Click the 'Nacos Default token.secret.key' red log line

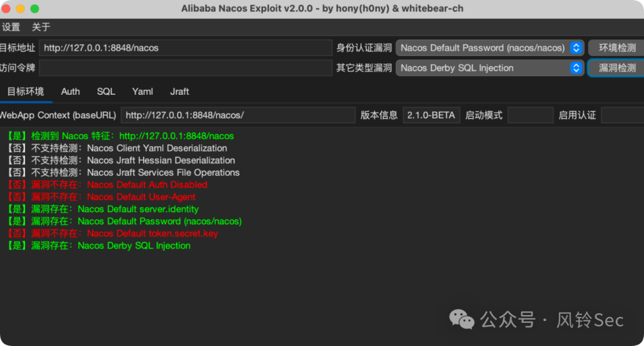click(112, 233)
